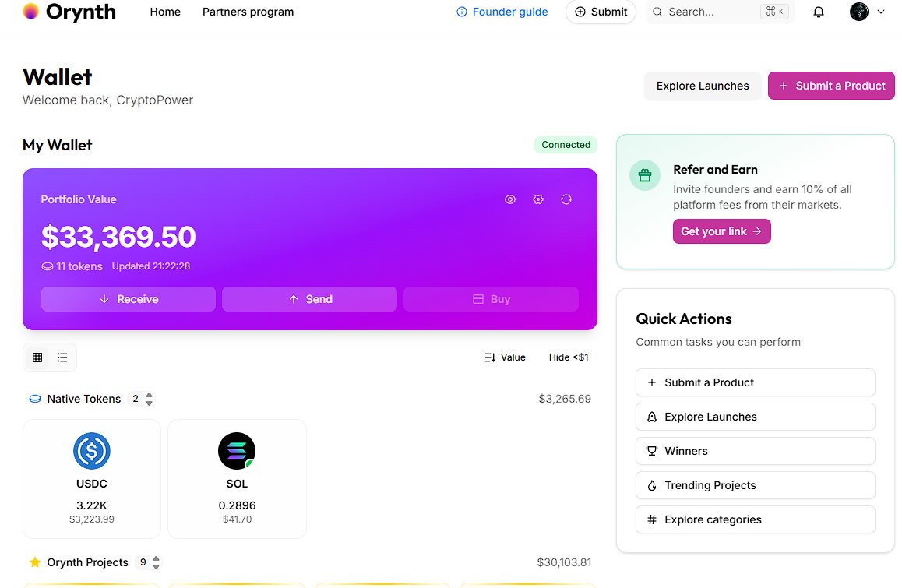Image resolution: width=902 pixels, height=588 pixels.
Task: Switch to grid view
Action: pyautogui.click(x=37, y=357)
